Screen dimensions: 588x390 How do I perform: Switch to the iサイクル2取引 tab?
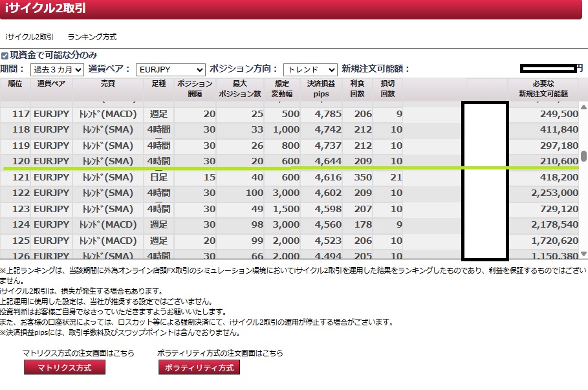click(x=30, y=38)
